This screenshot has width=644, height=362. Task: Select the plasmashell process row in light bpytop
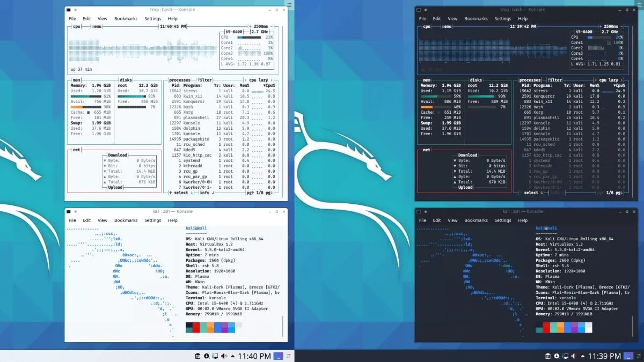click(x=222, y=117)
